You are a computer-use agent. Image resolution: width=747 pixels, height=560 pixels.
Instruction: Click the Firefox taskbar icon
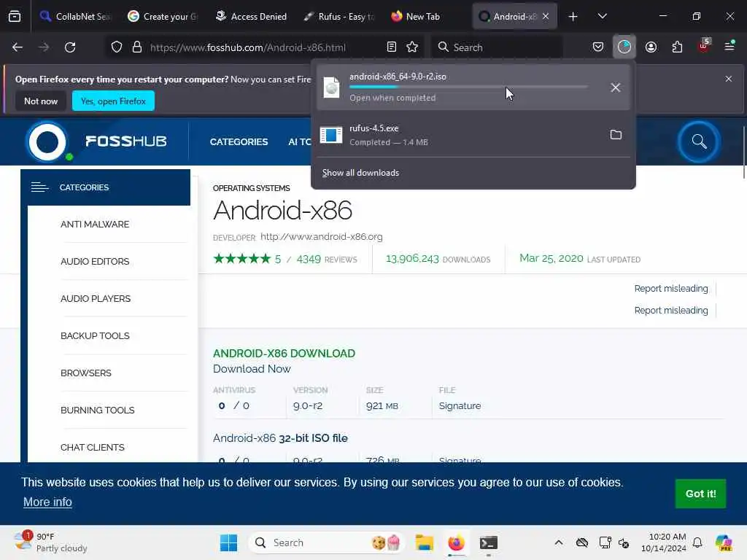pyautogui.click(x=457, y=542)
